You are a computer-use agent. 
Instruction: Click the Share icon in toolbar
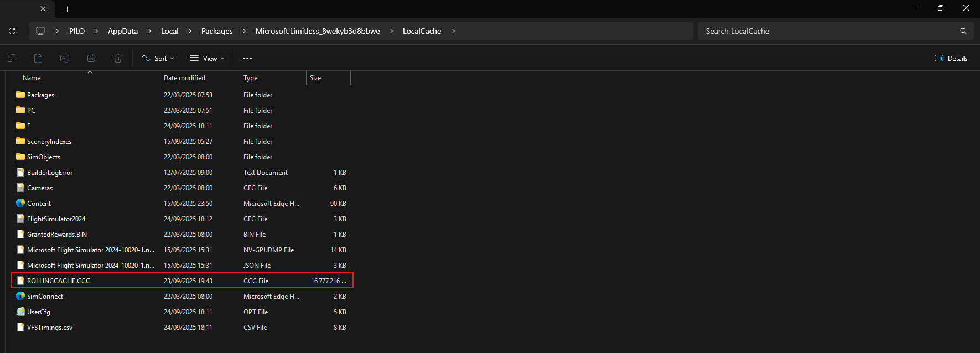[91, 58]
